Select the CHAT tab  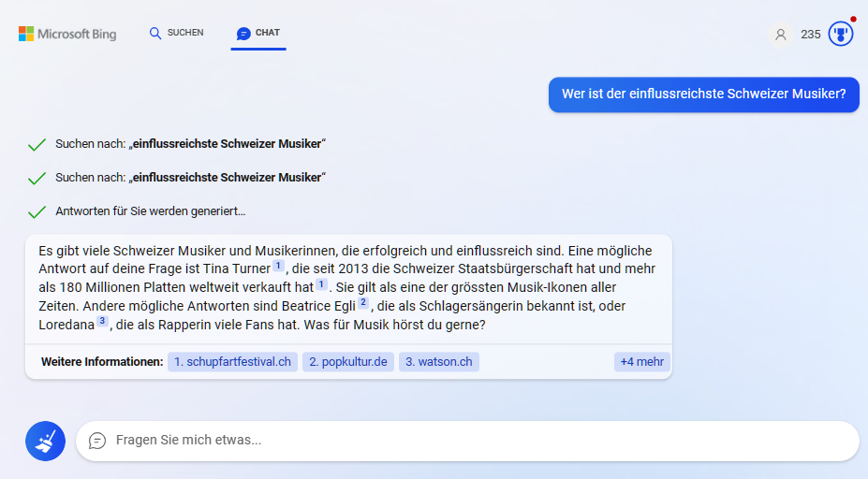pyautogui.click(x=258, y=33)
